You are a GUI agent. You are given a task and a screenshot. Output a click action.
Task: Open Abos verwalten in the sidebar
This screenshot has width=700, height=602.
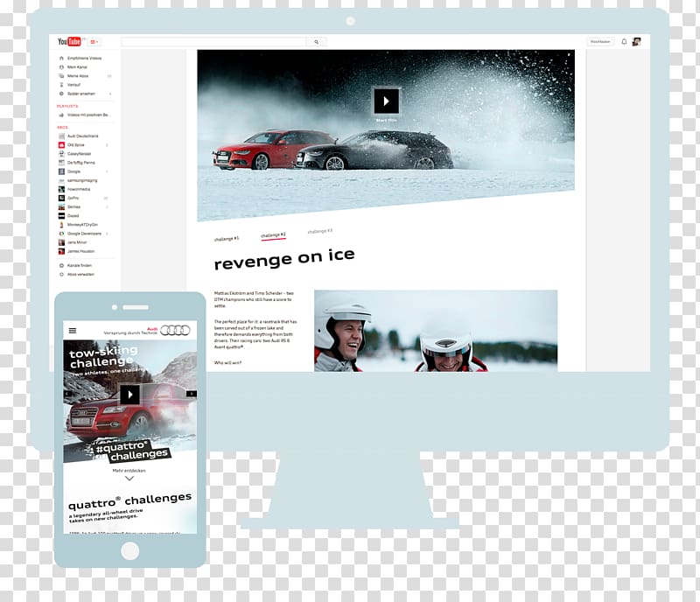(80, 275)
